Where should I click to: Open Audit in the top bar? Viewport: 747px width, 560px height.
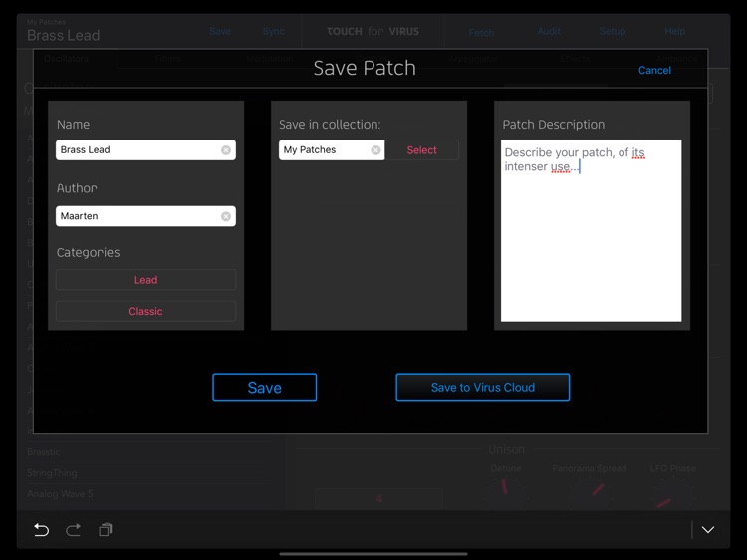549,31
